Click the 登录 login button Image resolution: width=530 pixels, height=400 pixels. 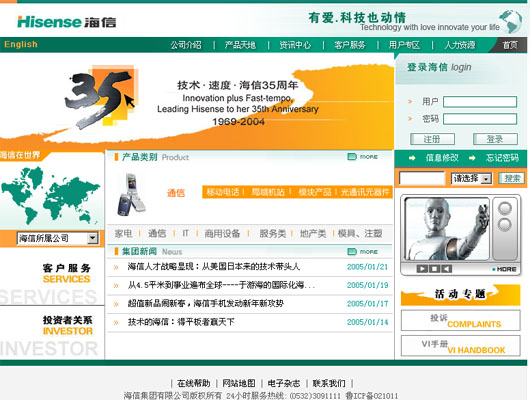tap(495, 139)
